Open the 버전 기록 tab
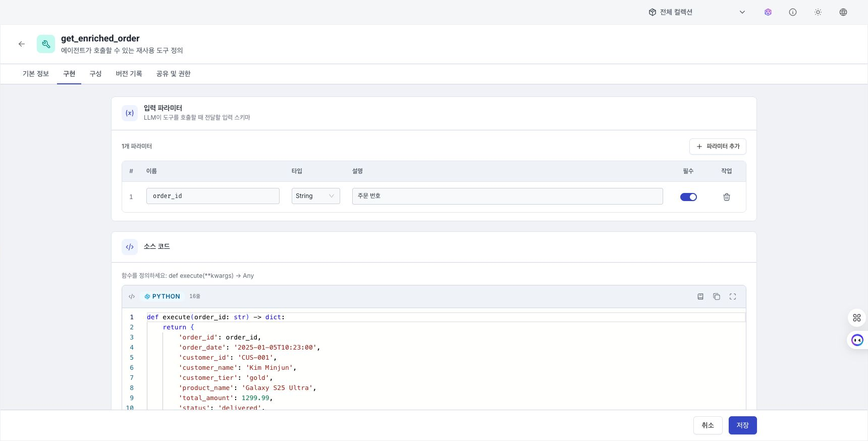 (129, 74)
